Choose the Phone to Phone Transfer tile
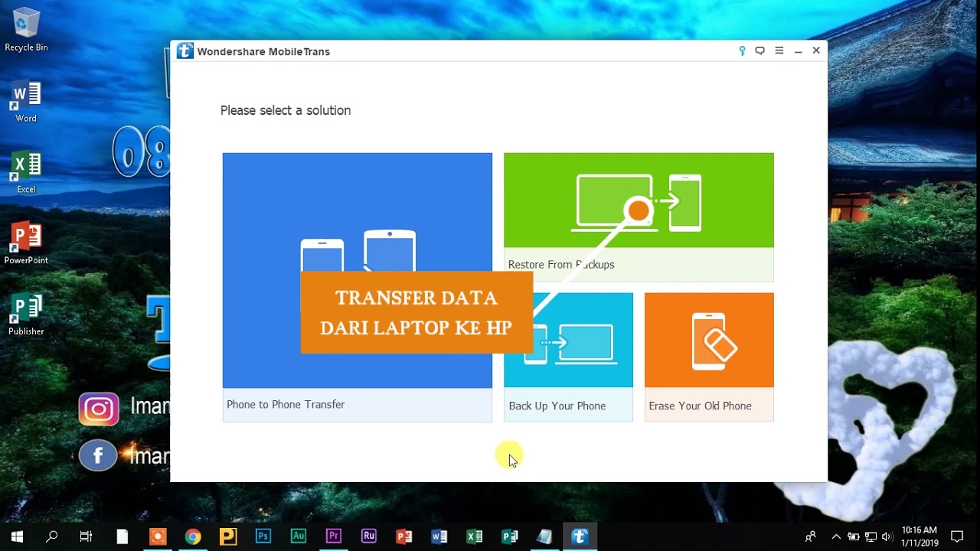The height and width of the screenshot is (551, 980). [x=358, y=287]
